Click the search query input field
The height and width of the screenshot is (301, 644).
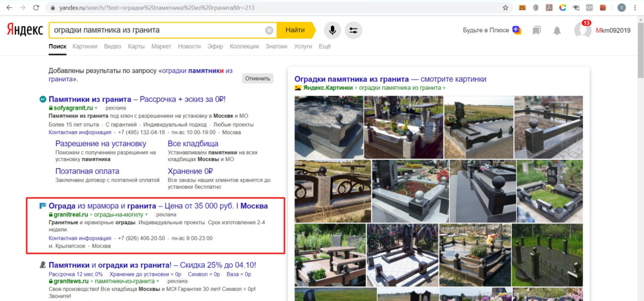coord(157,30)
